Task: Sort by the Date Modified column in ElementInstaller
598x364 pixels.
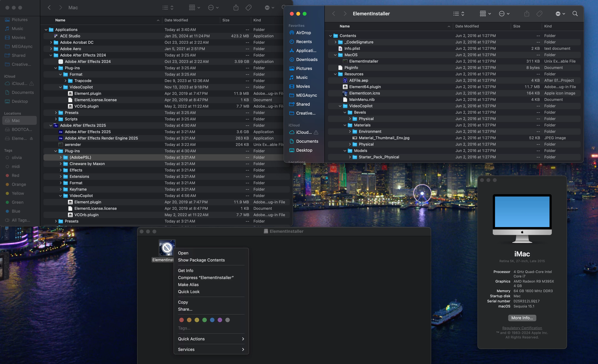Action: pyautogui.click(x=467, y=26)
